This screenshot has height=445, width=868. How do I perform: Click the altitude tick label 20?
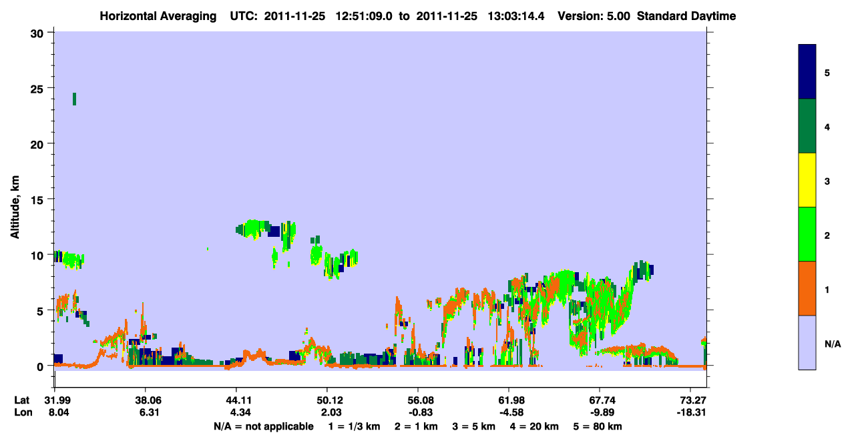pos(39,143)
